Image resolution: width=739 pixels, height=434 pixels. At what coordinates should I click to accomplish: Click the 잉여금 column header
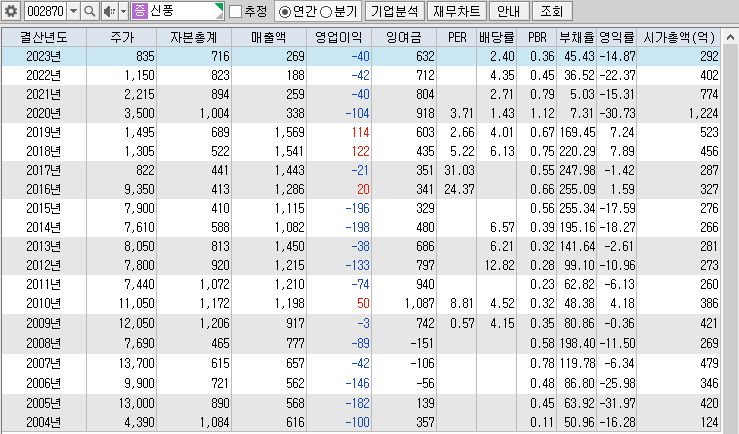404,37
